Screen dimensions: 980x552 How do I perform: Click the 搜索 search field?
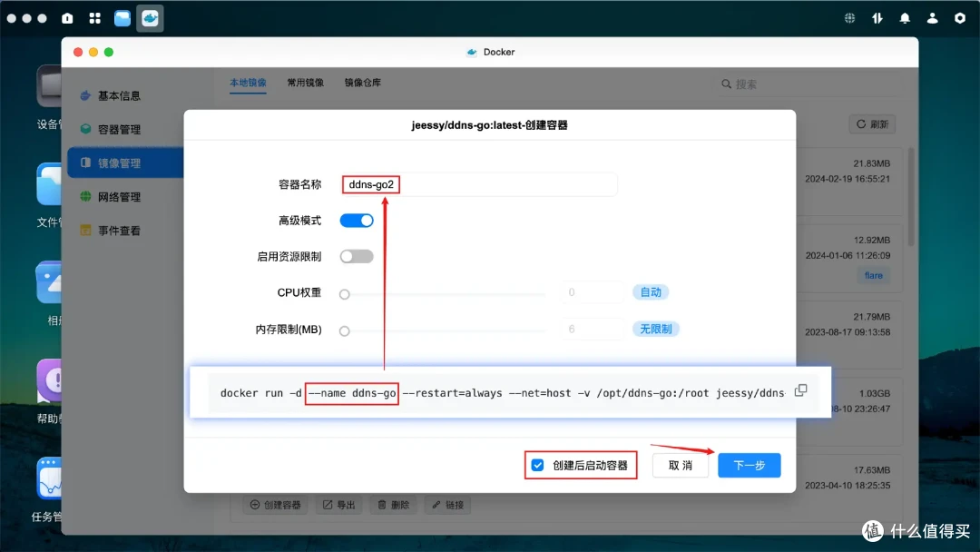coord(809,84)
